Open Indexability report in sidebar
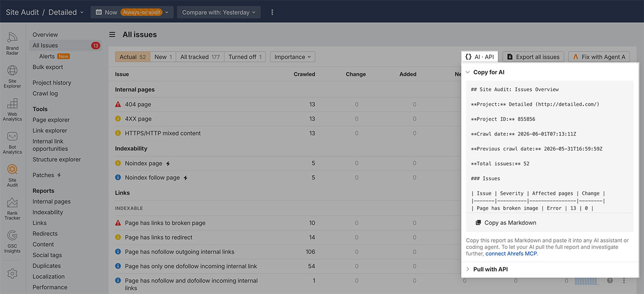 coord(48,212)
